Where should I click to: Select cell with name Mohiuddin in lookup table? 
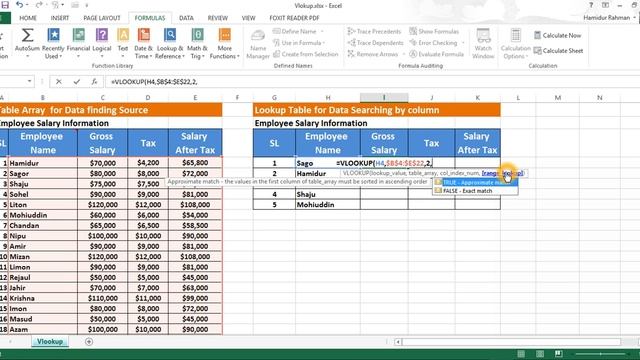click(x=328, y=204)
